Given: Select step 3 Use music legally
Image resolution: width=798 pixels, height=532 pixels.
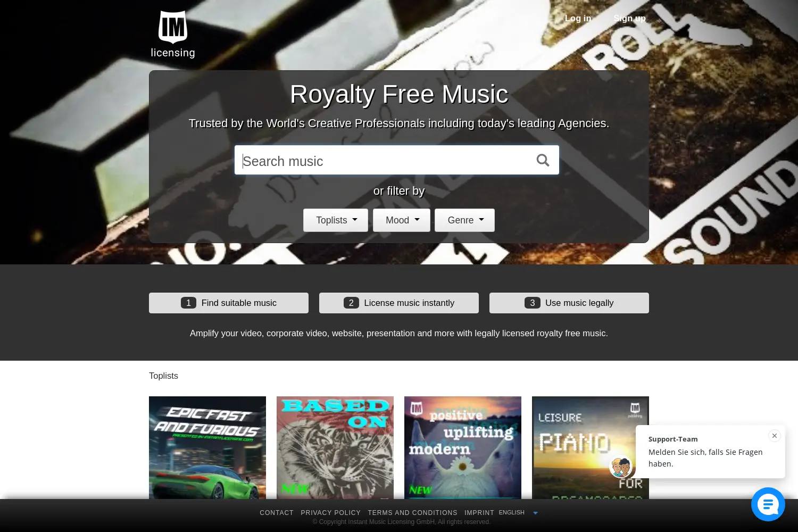Looking at the screenshot, I should tap(569, 303).
